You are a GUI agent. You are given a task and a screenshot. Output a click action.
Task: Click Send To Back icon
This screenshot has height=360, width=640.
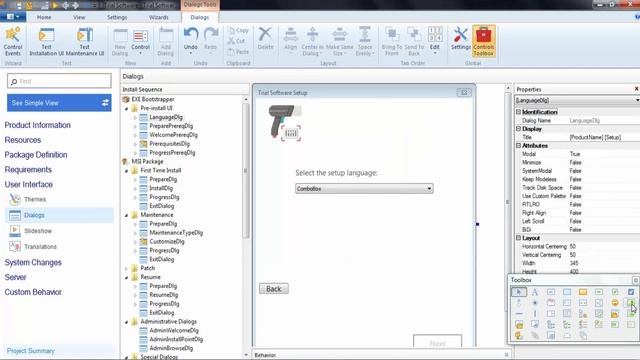(414, 41)
